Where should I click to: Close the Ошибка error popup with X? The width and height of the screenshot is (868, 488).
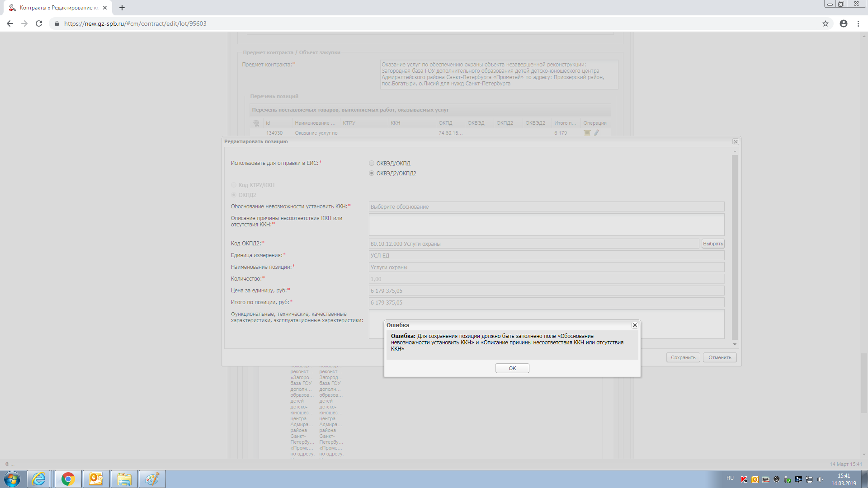coord(635,325)
